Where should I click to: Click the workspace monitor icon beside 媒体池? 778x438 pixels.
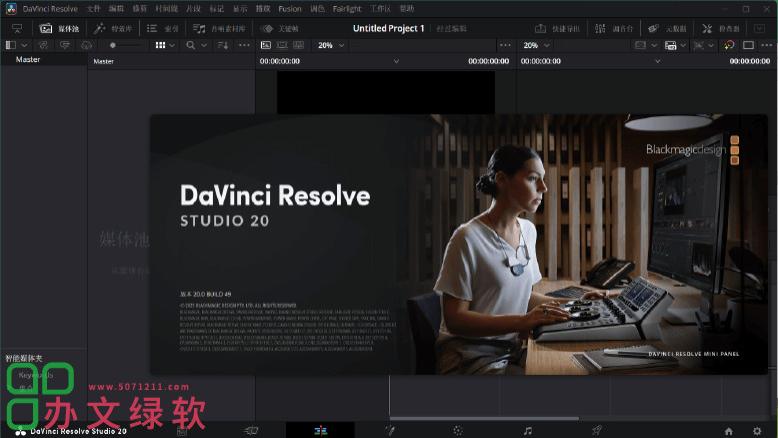coord(17,29)
